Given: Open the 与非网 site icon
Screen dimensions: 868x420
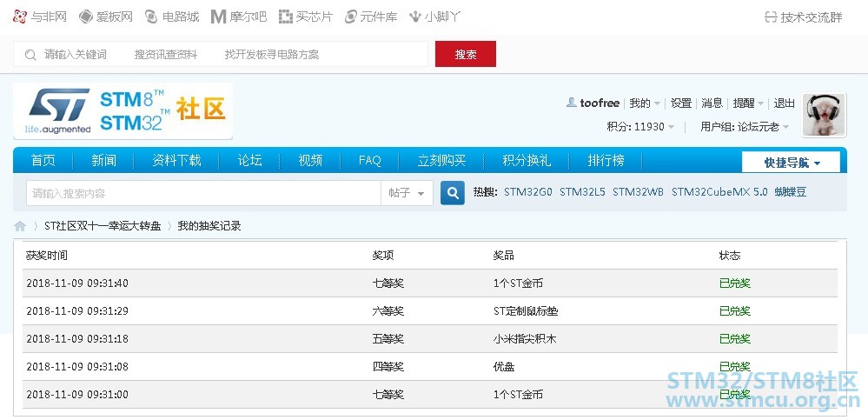Looking at the screenshot, I should (x=20, y=17).
